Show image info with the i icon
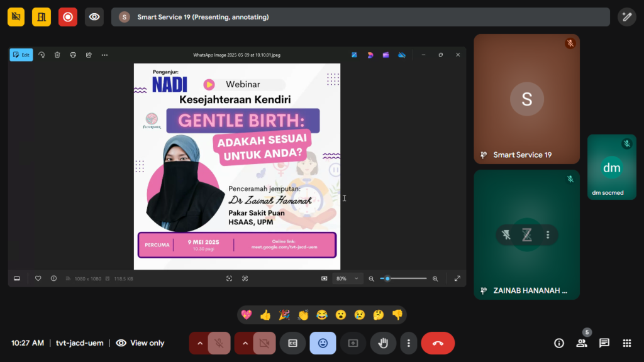This screenshot has height=362, width=644. [53, 278]
